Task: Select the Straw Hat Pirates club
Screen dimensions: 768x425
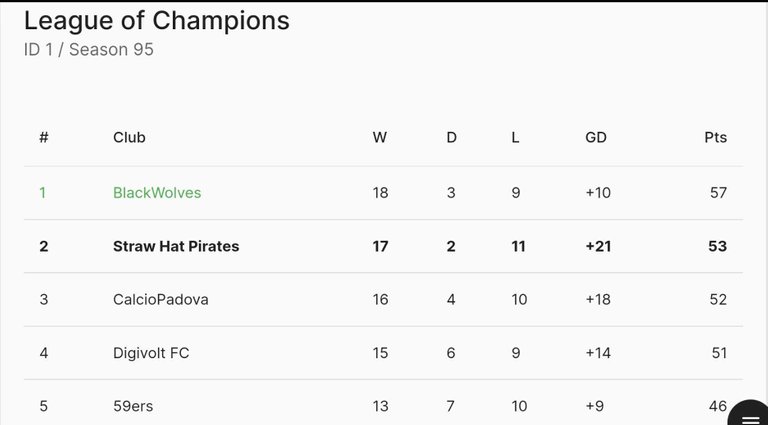Action: (x=176, y=246)
